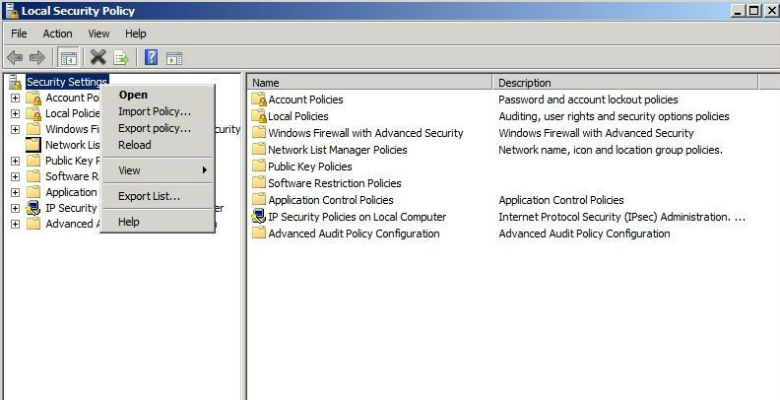Expand the Local Policies tree node
Image resolution: width=780 pixels, height=400 pixels.
[x=15, y=114]
